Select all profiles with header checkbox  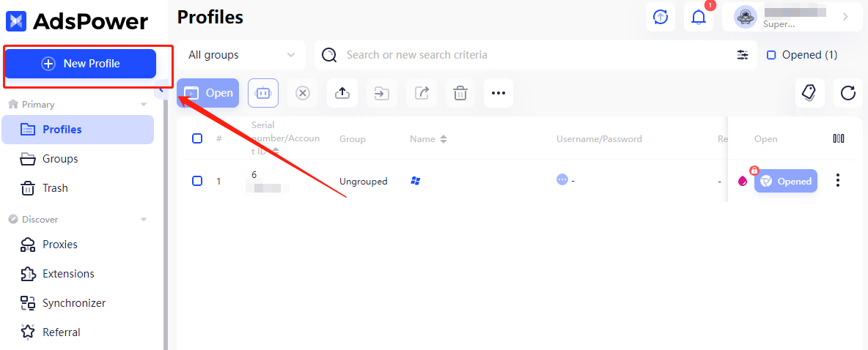point(197,139)
